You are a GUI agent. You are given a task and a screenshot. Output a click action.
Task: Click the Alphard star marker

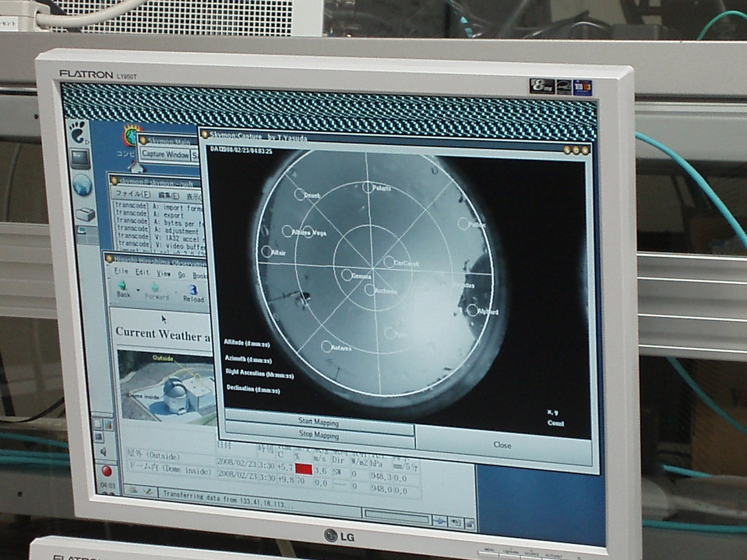tap(472, 310)
